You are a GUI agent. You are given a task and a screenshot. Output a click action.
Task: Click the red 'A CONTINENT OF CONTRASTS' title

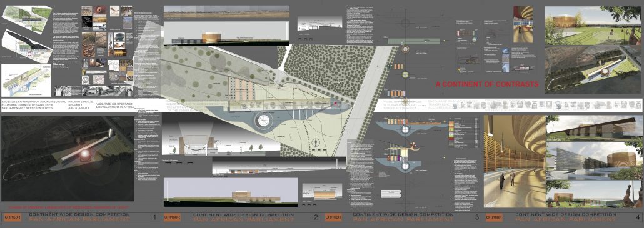pyautogui.click(x=486, y=84)
